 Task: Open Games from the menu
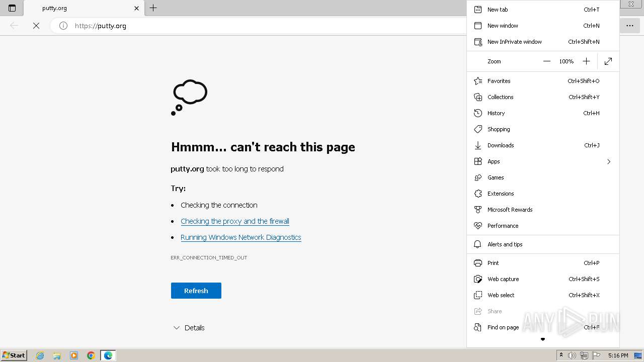[x=543, y=177]
